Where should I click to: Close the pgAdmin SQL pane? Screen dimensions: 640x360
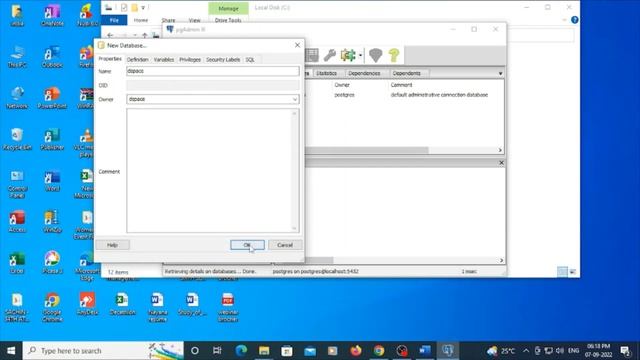(x=501, y=163)
